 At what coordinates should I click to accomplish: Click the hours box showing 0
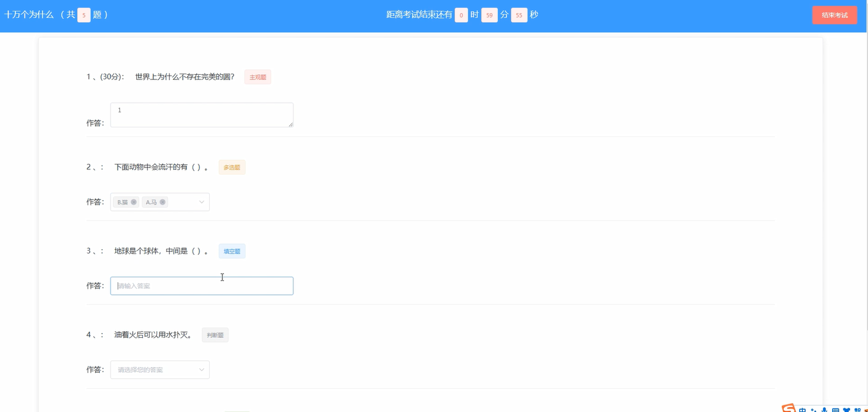coord(461,15)
